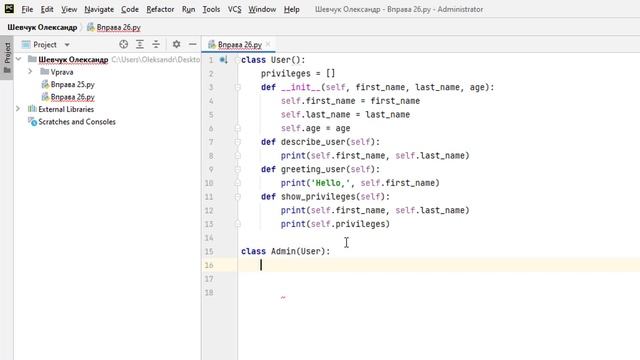Viewport: 640px width, 360px height.
Task: Collapse the Шевчук Олександр root folder
Action: click(x=18, y=60)
